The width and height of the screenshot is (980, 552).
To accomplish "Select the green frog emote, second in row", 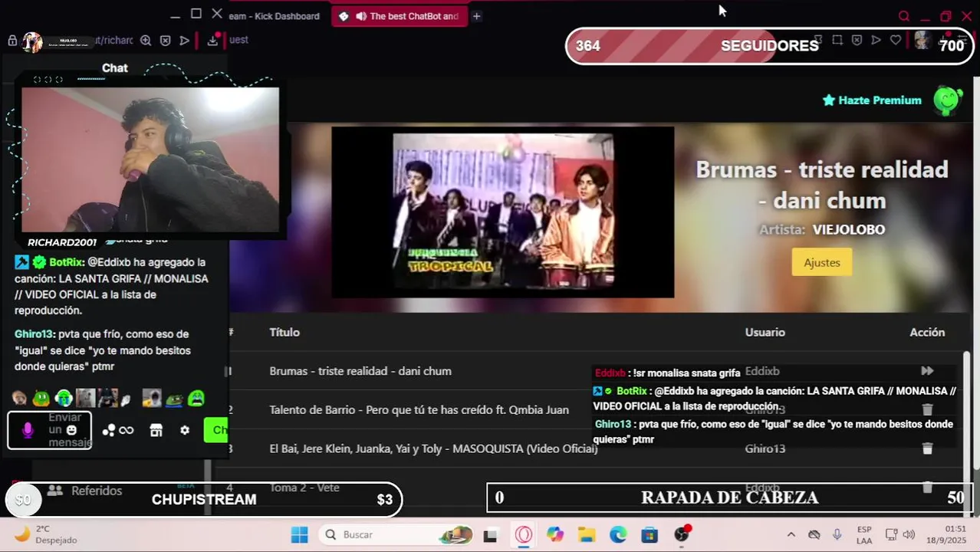I will (41, 398).
